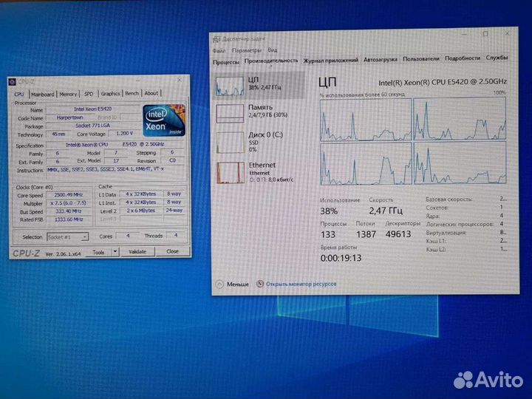Click the first CPU core usage graph
Screen dimensions: 532x399
[366, 120]
